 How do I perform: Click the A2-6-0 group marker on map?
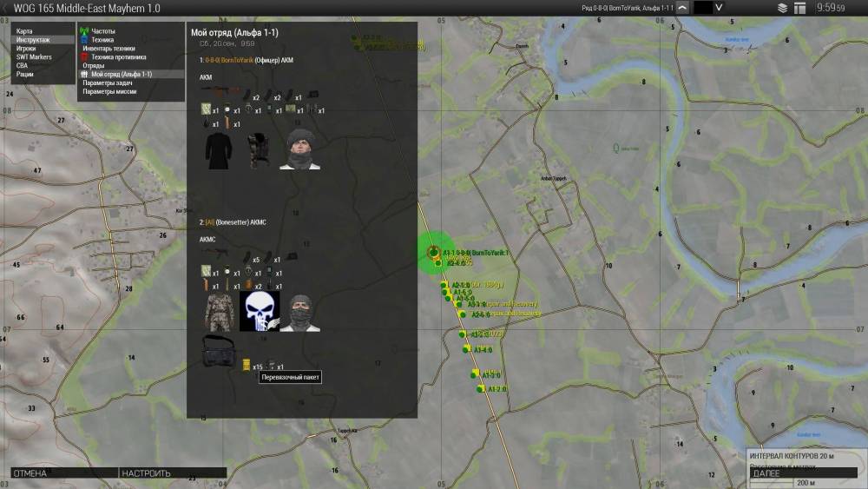point(461,314)
